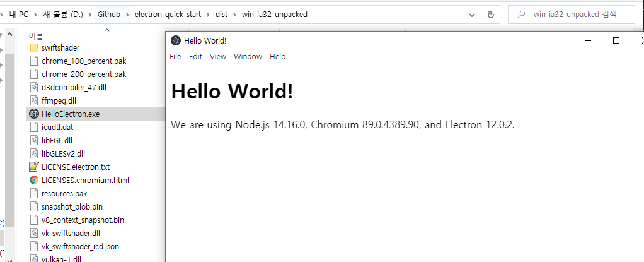The height and width of the screenshot is (262, 644).
Task: Select the LICENSE.electron.txt file name
Action: tap(76, 167)
